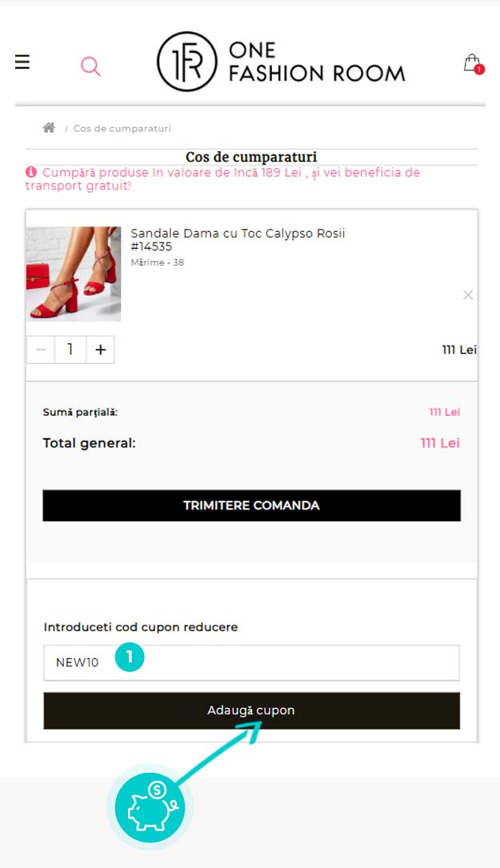
Task: Click the red sandals product thumbnail
Action: pos(74,274)
